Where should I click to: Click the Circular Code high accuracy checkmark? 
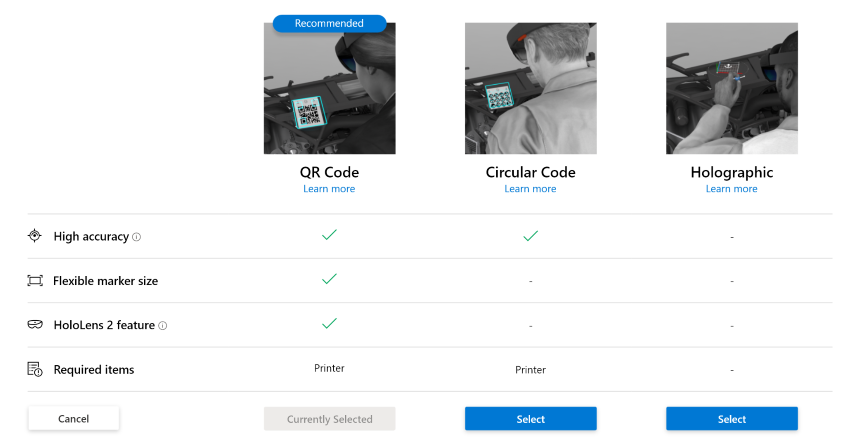530,236
